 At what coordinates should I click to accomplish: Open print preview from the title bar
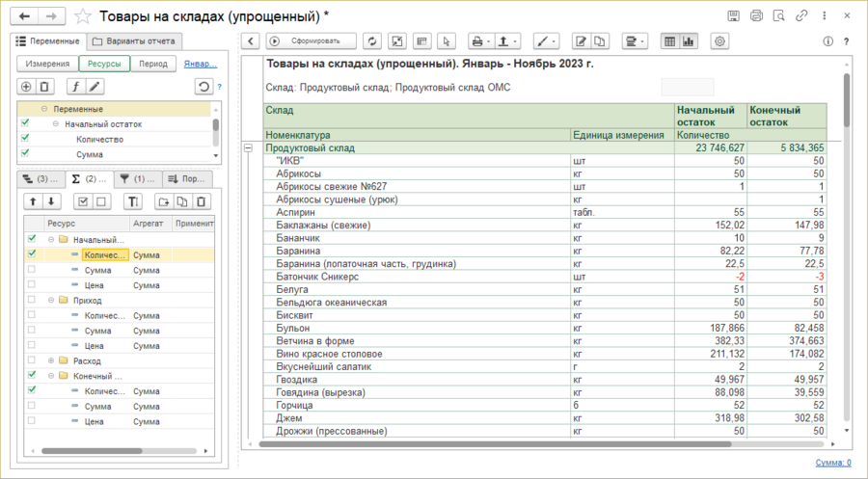(779, 16)
